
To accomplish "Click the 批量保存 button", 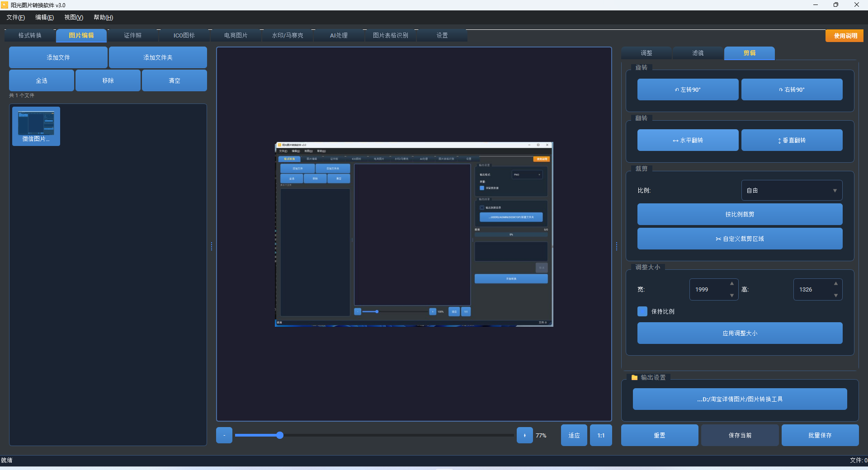I will pos(820,435).
